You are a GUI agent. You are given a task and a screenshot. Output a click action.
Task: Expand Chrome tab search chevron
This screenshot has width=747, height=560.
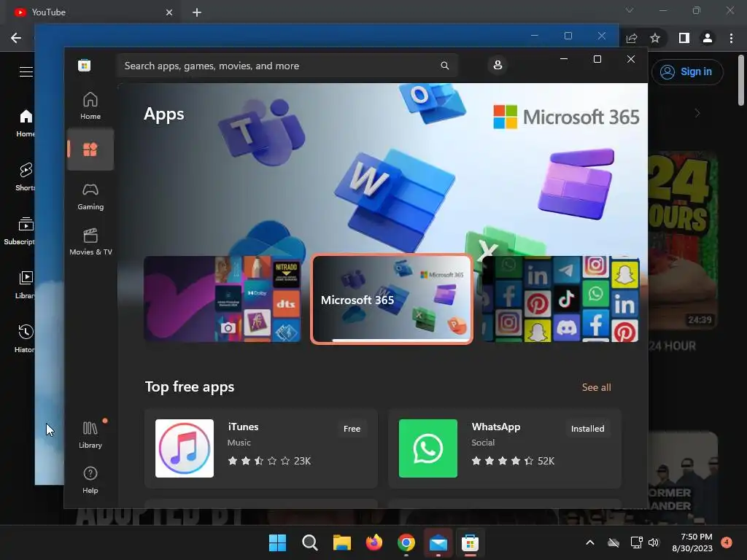pos(630,10)
